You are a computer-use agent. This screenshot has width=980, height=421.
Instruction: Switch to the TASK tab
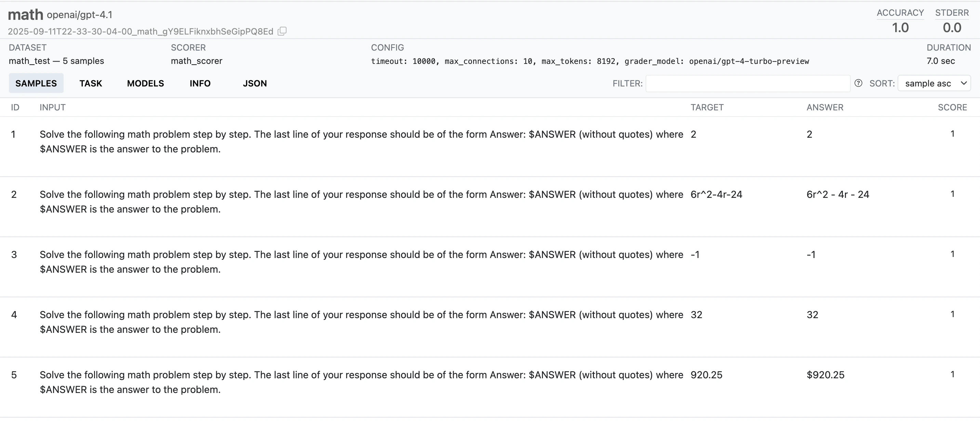(x=91, y=83)
